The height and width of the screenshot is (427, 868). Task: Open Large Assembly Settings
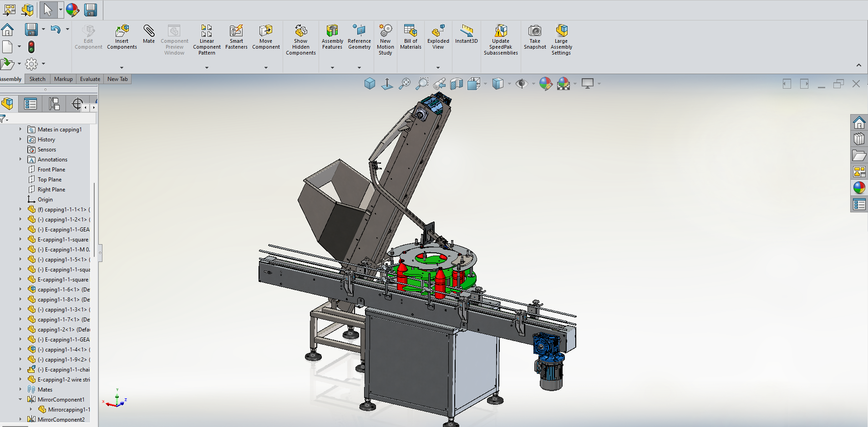[x=561, y=40]
